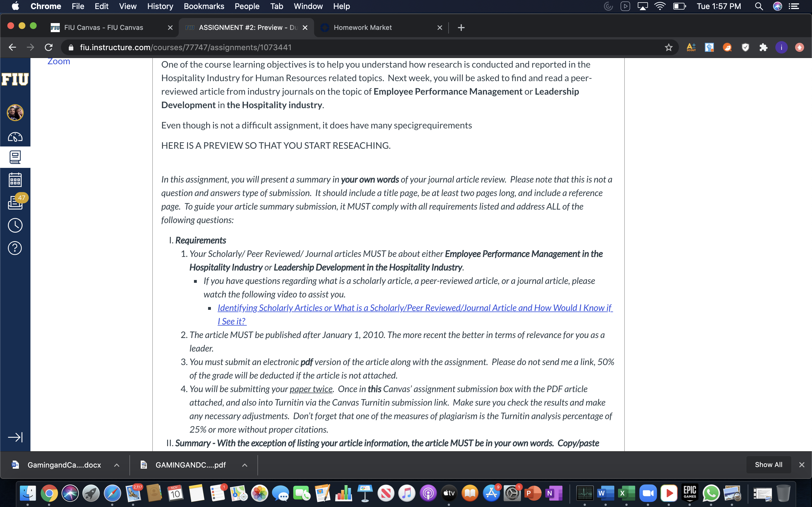Click the user account avatar in sidebar

pos(15,112)
